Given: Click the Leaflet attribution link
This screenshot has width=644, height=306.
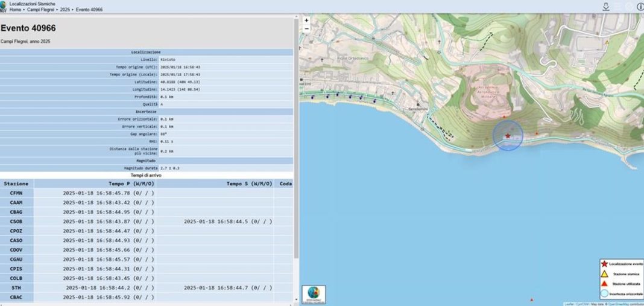Looking at the screenshot, I should pyautogui.click(x=569, y=304).
